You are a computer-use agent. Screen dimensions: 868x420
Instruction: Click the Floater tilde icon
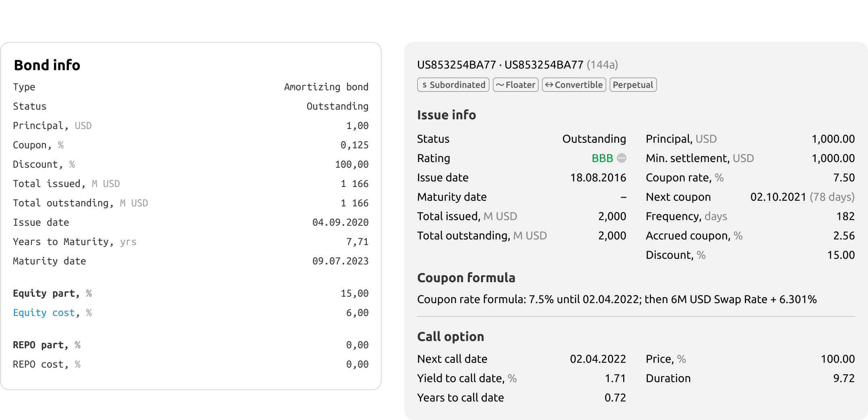[x=500, y=85]
